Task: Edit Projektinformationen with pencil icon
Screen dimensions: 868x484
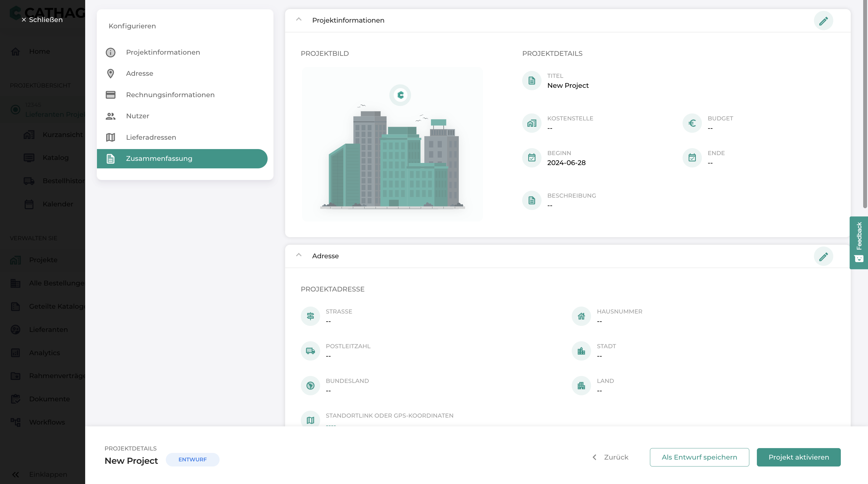Action: (823, 21)
